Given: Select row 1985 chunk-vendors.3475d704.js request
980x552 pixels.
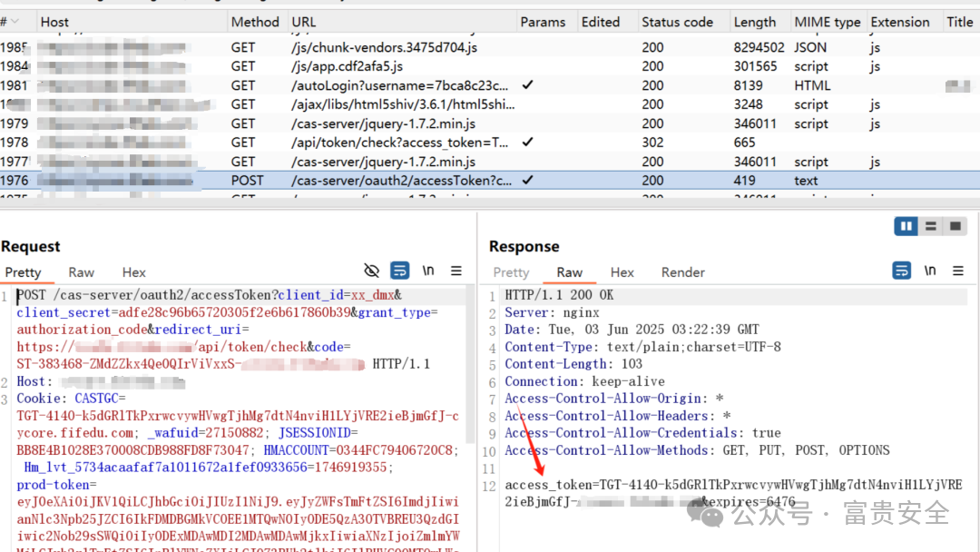Looking at the screenshot, I should pyautogui.click(x=490, y=47).
